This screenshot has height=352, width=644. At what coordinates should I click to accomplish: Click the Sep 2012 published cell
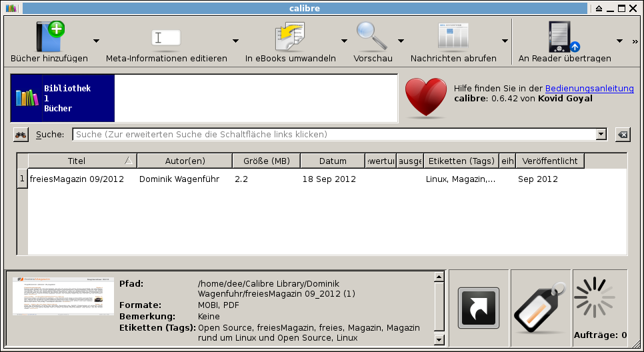550,179
